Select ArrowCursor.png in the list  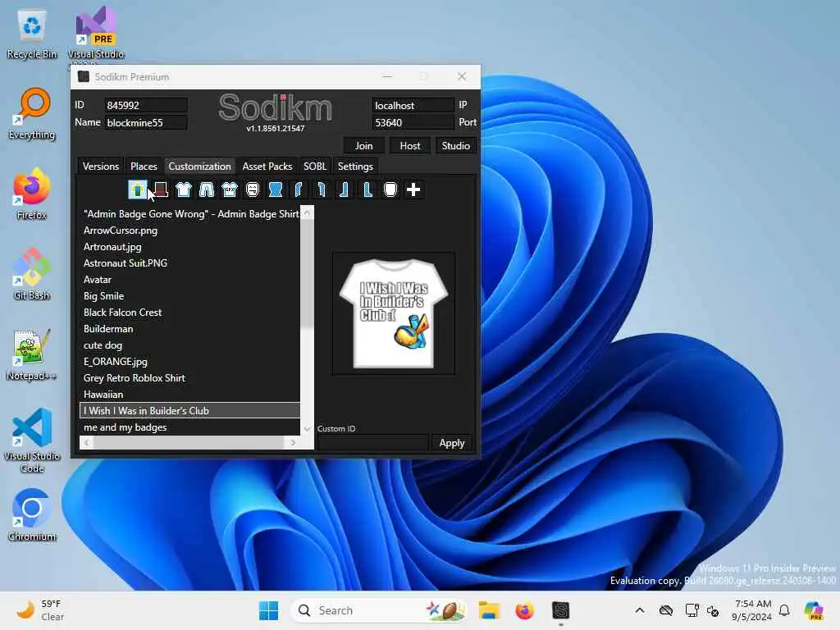[189, 231]
